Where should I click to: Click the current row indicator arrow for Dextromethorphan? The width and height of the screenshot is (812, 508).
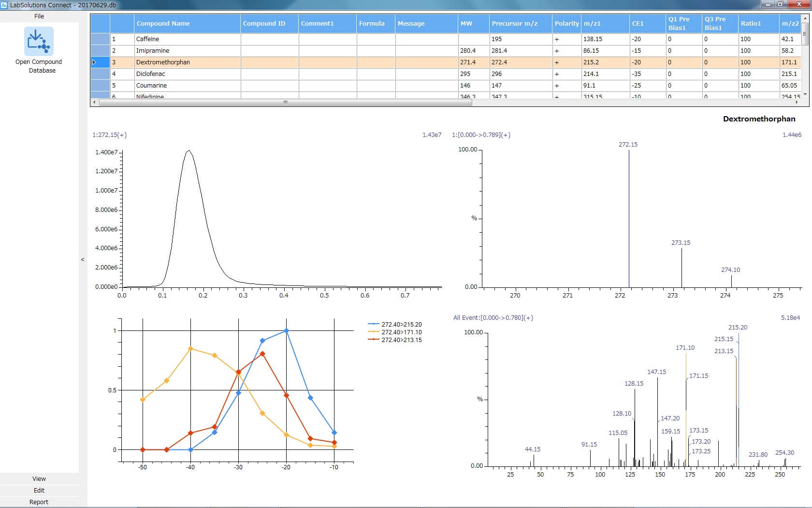coord(95,62)
